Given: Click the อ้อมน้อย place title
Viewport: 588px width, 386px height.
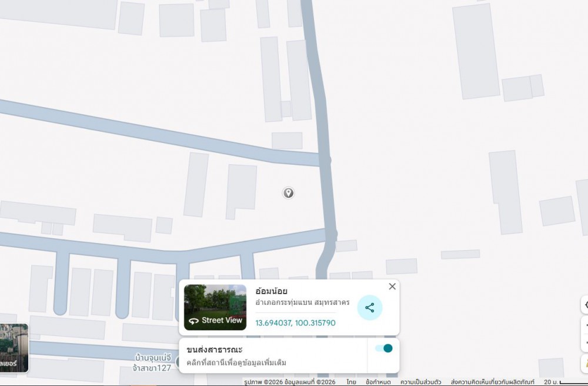Looking at the screenshot, I should [x=271, y=291].
